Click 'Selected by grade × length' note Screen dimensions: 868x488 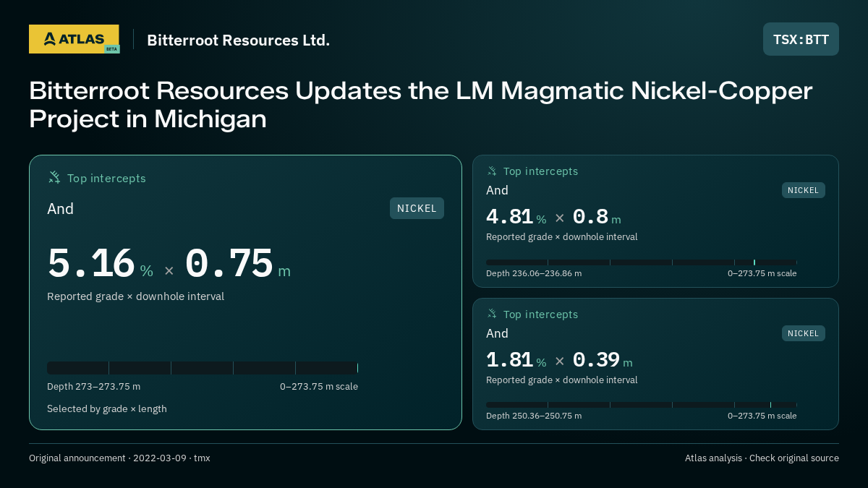(x=107, y=408)
